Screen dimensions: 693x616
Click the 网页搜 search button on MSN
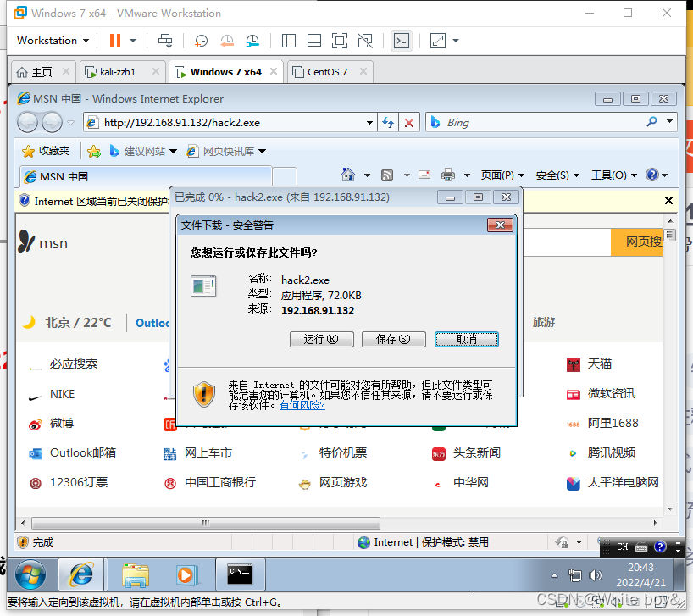pos(636,241)
